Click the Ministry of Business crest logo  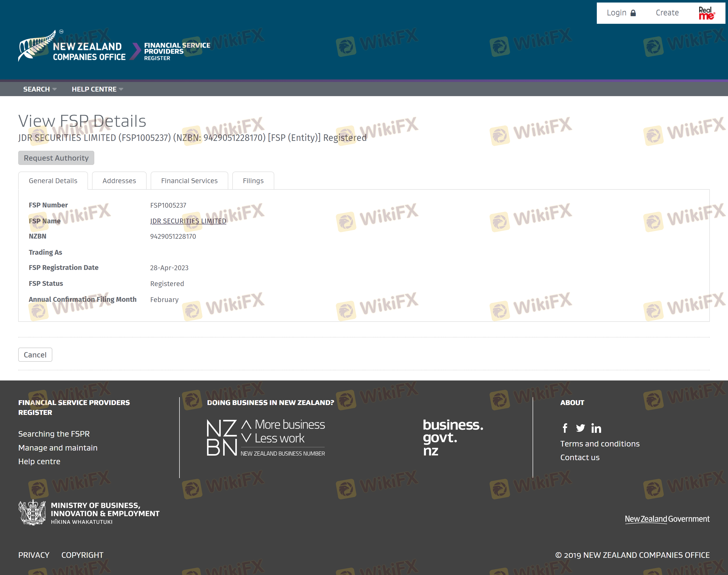click(32, 512)
